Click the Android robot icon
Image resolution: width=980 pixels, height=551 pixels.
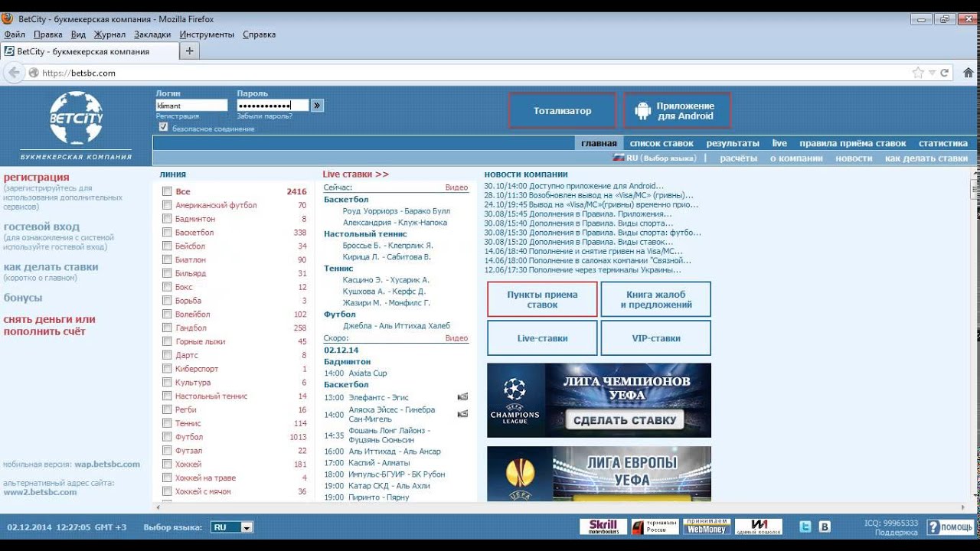[x=642, y=111]
